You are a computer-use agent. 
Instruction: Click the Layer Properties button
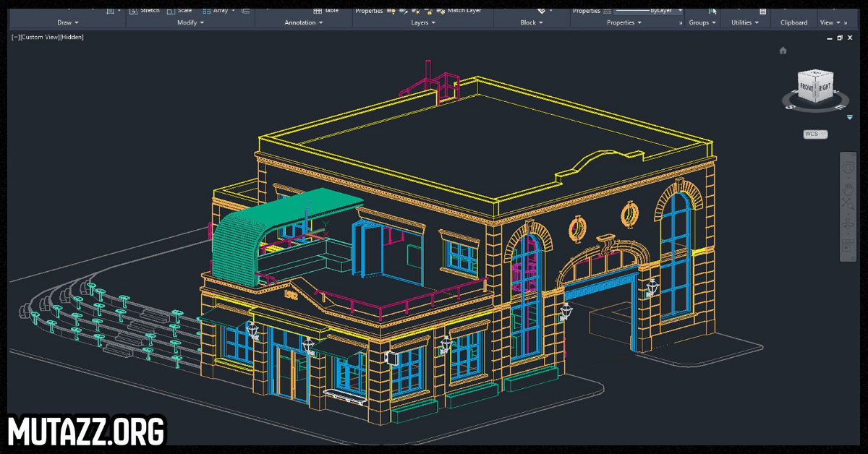tap(369, 10)
